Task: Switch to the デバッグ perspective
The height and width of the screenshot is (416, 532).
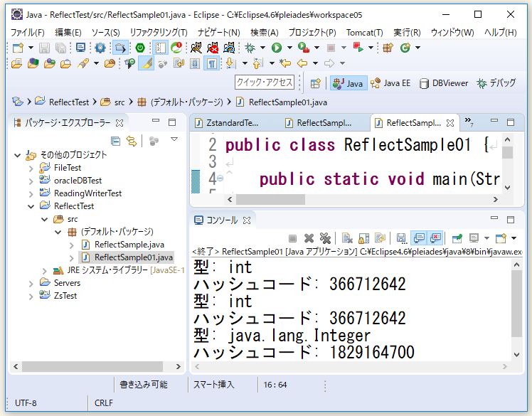Action: coord(496,83)
